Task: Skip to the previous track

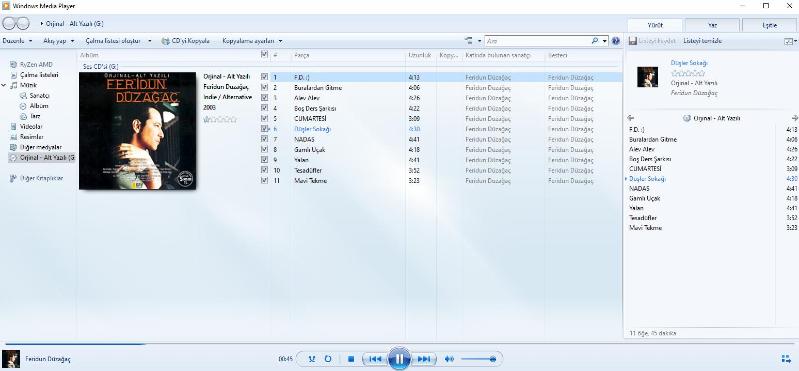Action: [375, 359]
